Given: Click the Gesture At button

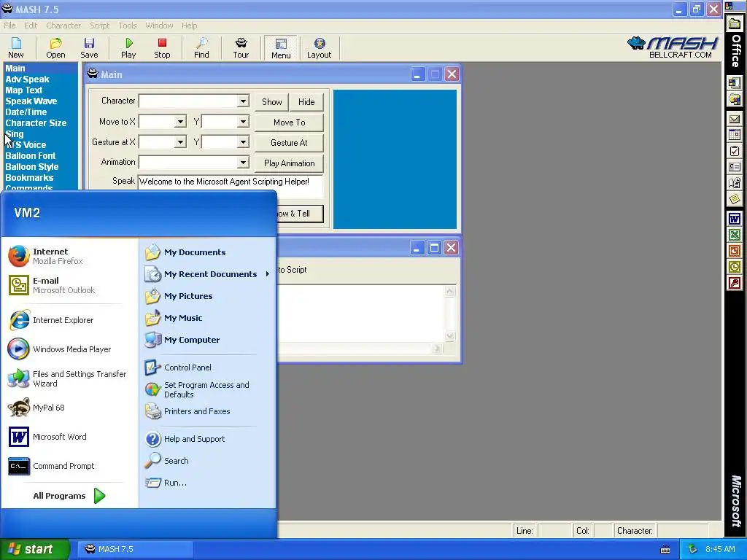Looking at the screenshot, I should coord(289,143).
